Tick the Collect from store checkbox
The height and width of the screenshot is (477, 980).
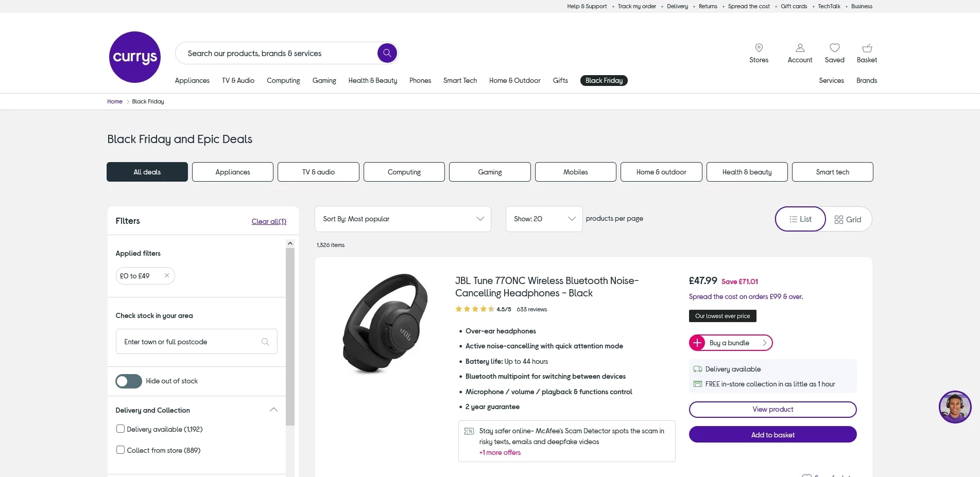click(121, 450)
